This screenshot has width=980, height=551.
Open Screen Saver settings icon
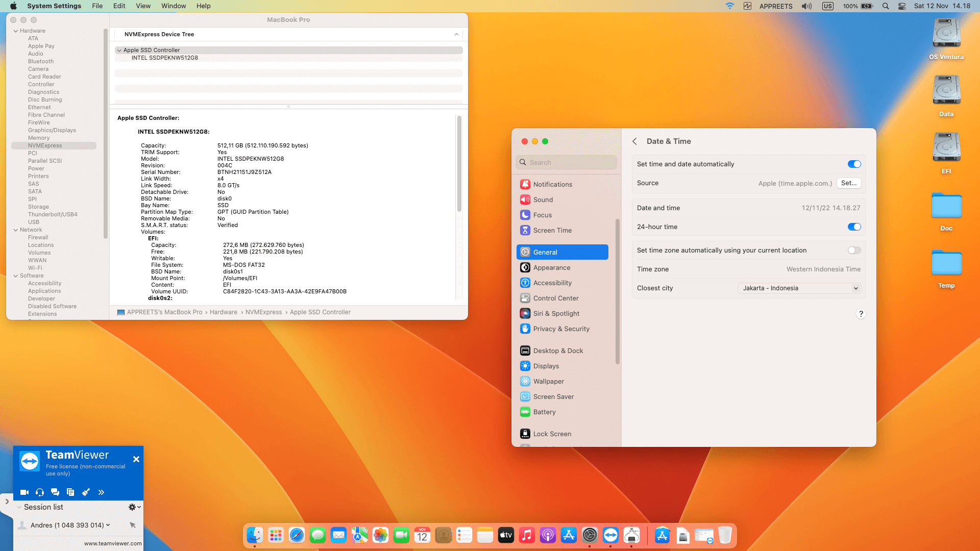525,396
